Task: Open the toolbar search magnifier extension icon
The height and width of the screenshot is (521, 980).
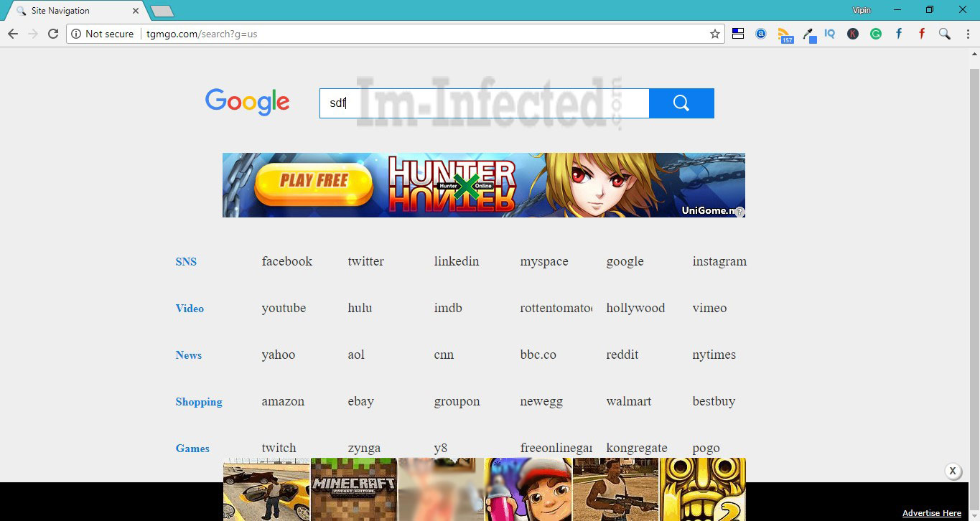Action: [944, 33]
